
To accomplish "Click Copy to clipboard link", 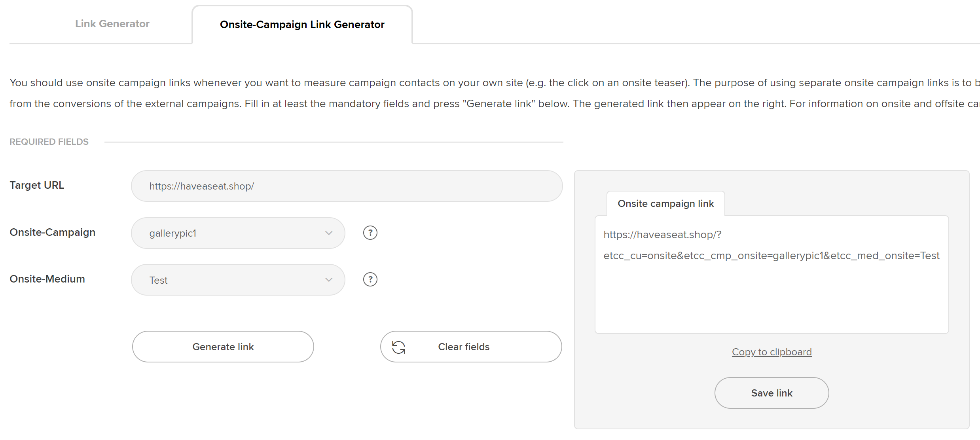I will coord(771,352).
